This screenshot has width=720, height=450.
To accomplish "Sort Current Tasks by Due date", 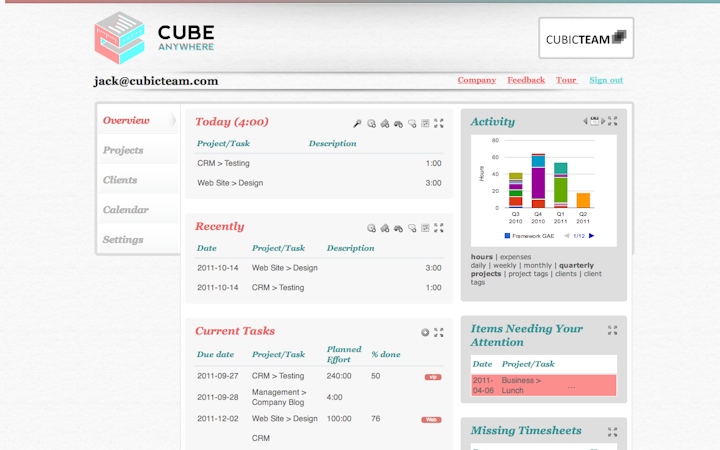I will pyautogui.click(x=215, y=354).
